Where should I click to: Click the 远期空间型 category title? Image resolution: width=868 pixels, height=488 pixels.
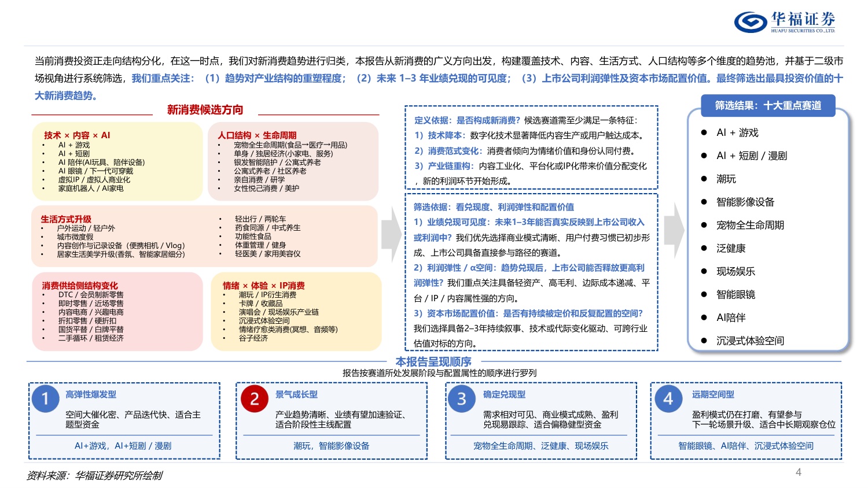coord(713,394)
